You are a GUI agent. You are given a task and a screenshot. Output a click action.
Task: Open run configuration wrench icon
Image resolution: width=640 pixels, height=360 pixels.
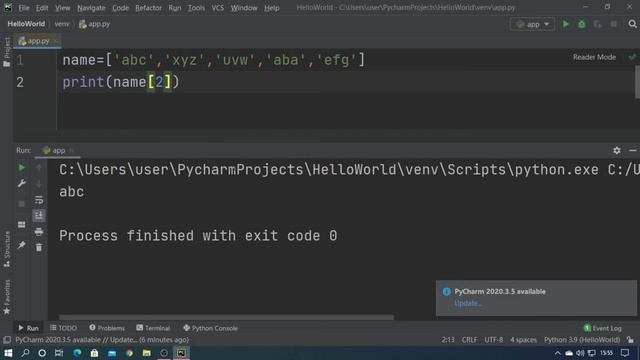click(x=22, y=183)
